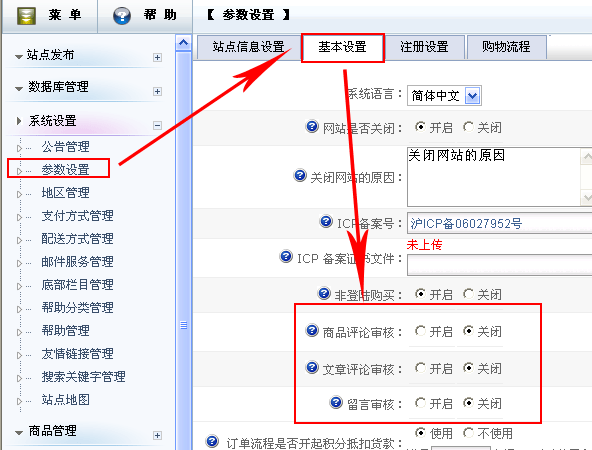Collapse the 系统设置 section minus button
This screenshot has height=450, width=592.
tap(157, 125)
